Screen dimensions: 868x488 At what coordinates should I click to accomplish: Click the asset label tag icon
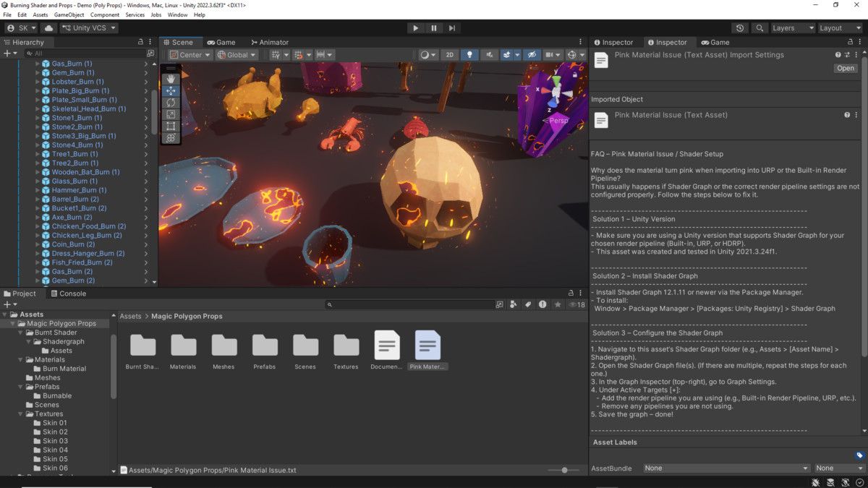click(859, 455)
